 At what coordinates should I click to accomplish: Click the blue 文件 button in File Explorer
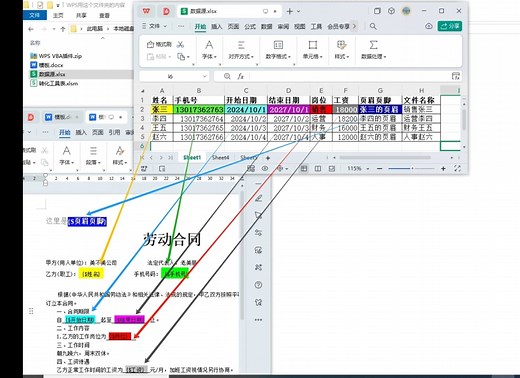(35, 15)
